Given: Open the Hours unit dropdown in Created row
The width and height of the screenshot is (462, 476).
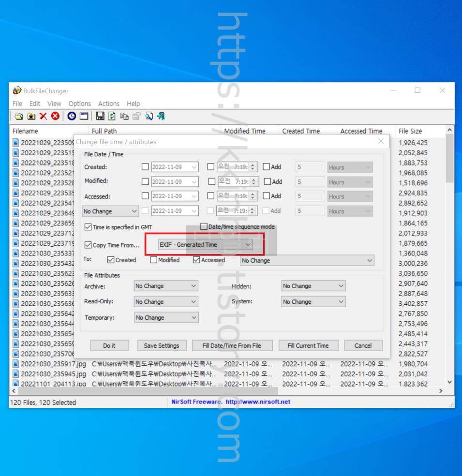Looking at the screenshot, I should click(350, 167).
